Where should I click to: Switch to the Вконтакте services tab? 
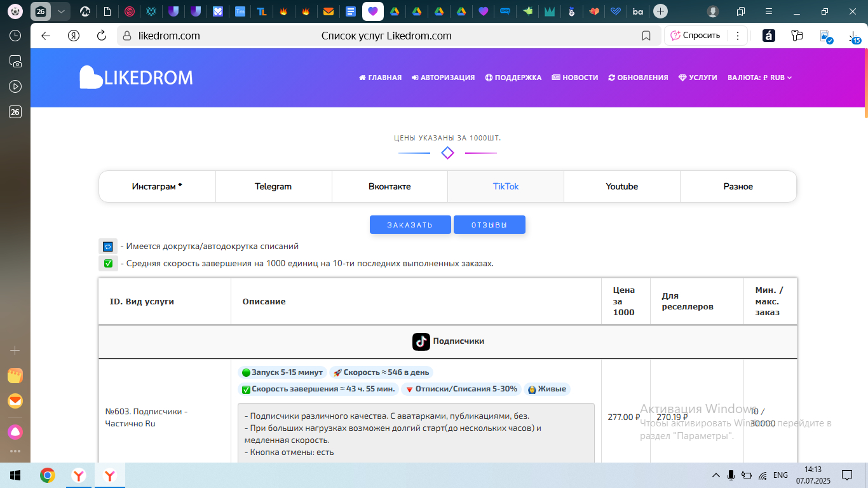click(x=390, y=187)
